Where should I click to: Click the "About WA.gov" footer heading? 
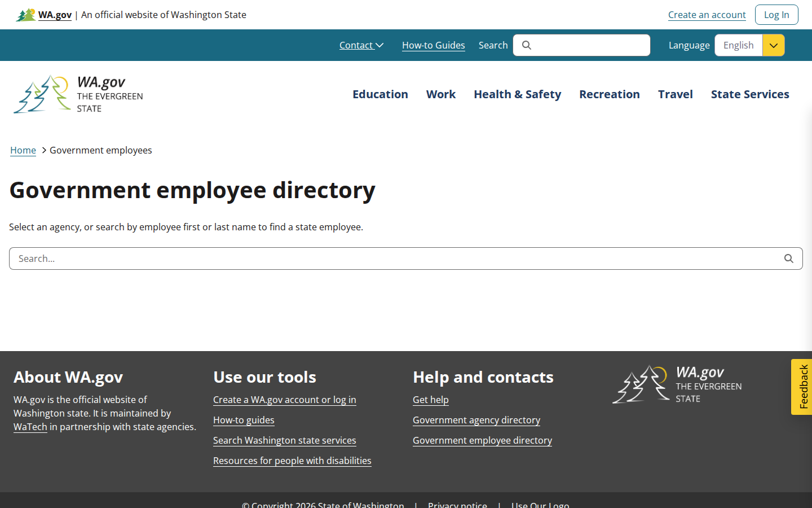point(68,377)
